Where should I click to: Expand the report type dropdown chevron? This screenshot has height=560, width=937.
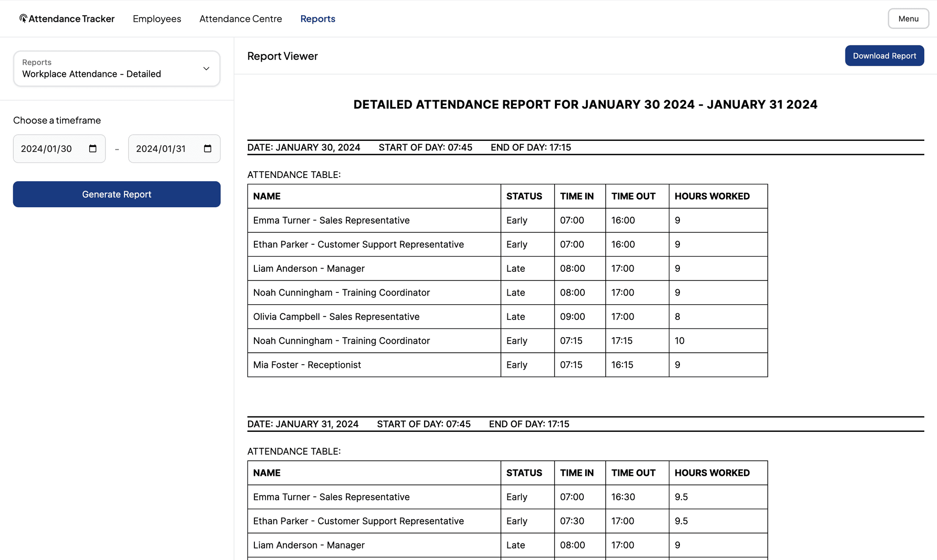tap(206, 69)
